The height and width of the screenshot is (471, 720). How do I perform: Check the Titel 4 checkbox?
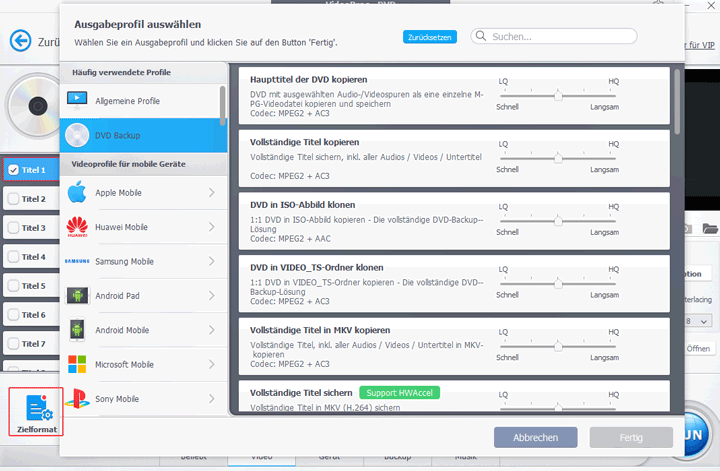(x=14, y=257)
